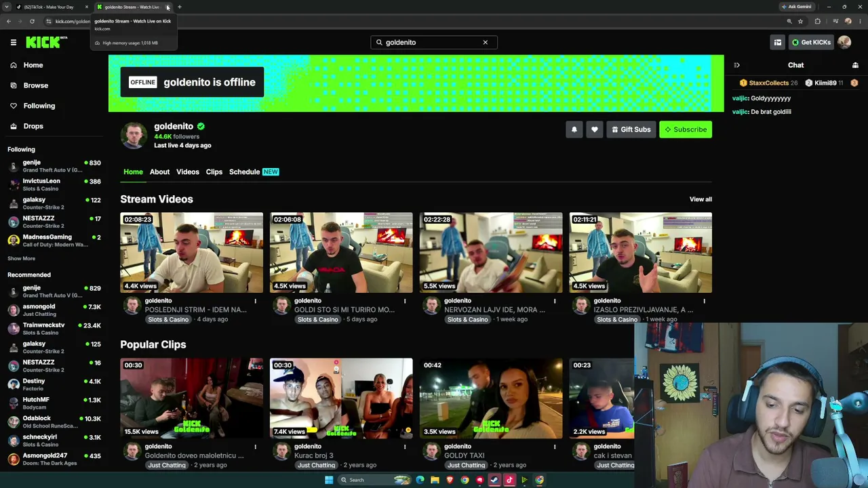Viewport: 868px width, 488px height.
Task: Open the user profile avatar menu
Action: pos(844,42)
